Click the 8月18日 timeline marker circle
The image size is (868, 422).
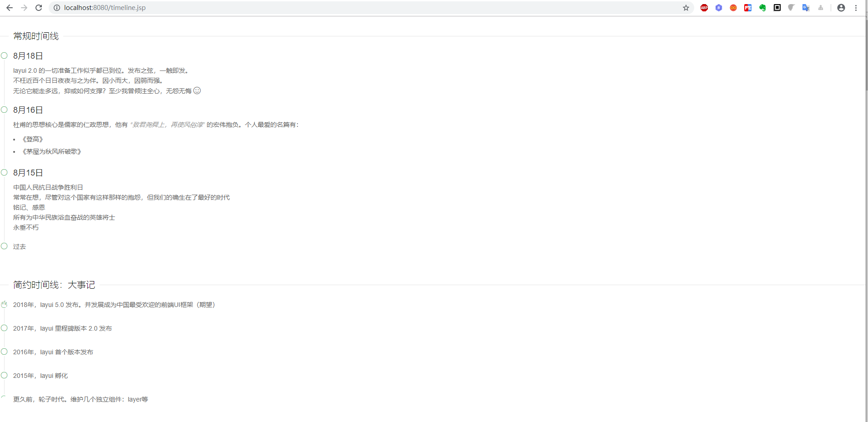coord(4,55)
